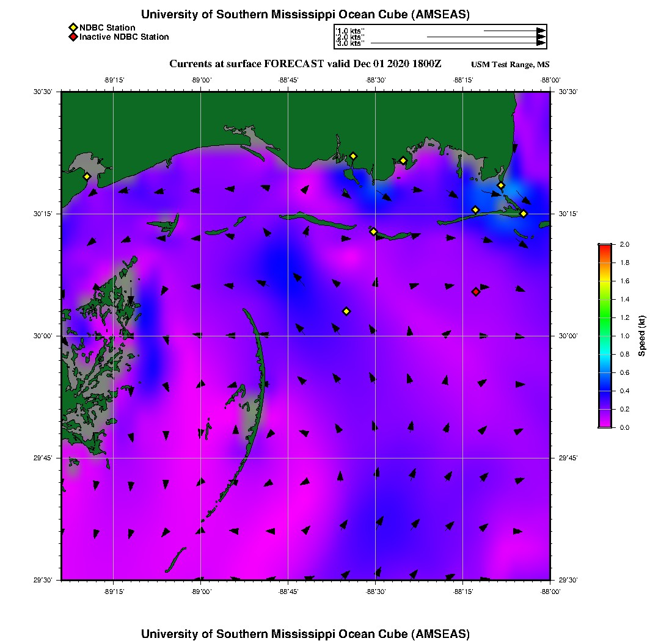Click the 30°00' latitude label on the left axis
The width and height of the screenshot is (672, 641).
[43, 336]
